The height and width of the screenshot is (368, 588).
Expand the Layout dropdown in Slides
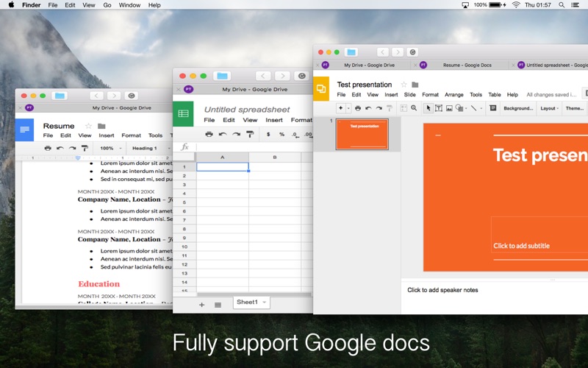pyautogui.click(x=550, y=108)
